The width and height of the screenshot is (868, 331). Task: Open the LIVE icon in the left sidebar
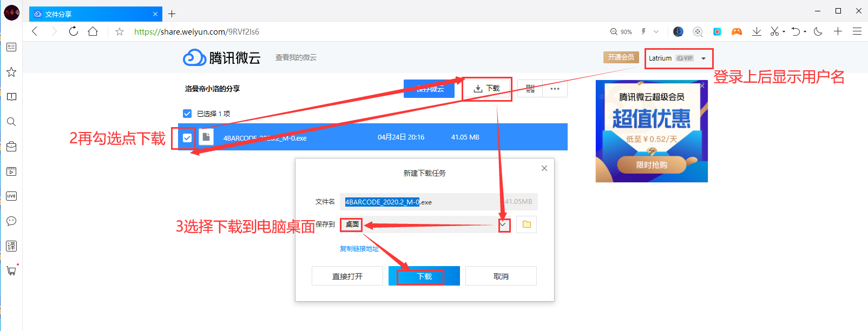point(11,196)
